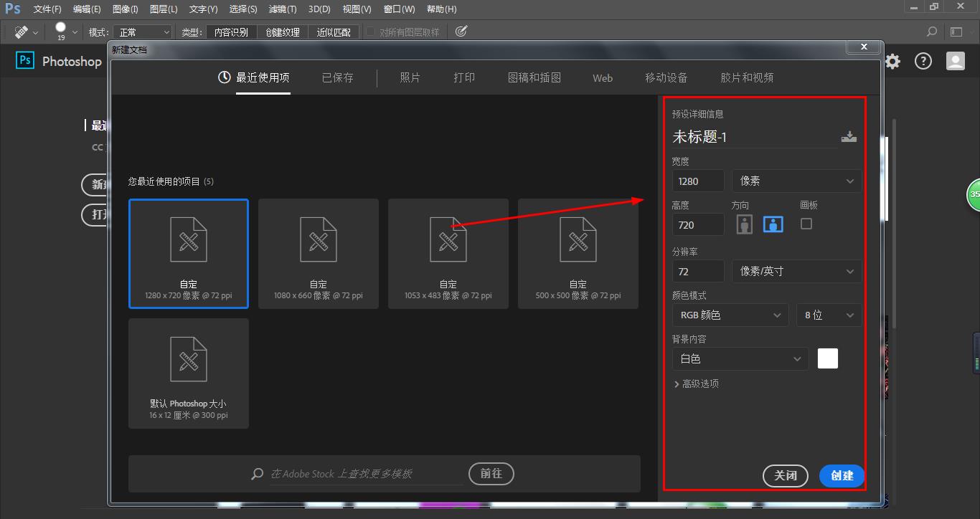This screenshot has height=519, width=980.
Task: Click the 创建 button
Action: pyautogui.click(x=841, y=475)
